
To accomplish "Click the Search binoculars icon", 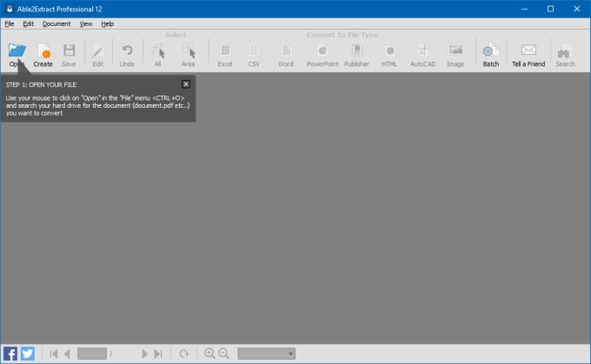I will pyautogui.click(x=565, y=50).
